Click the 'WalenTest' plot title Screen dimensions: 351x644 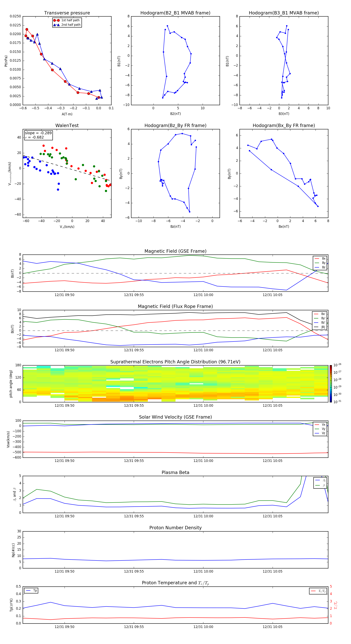point(67,125)
